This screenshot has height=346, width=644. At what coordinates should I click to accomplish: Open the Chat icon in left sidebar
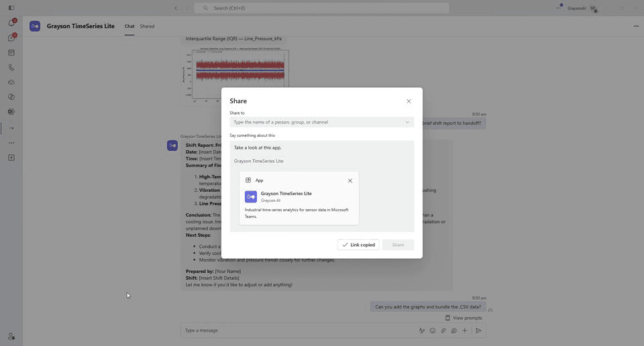point(11,38)
